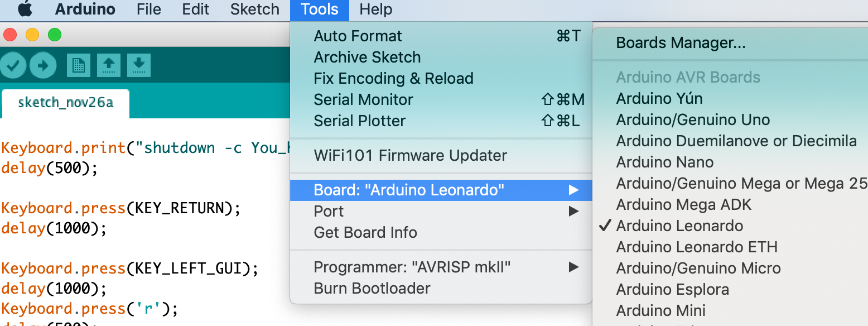Select the Arduino Leonardo ETH board
Image resolution: width=868 pixels, height=326 pixels.
coord(730,247)
